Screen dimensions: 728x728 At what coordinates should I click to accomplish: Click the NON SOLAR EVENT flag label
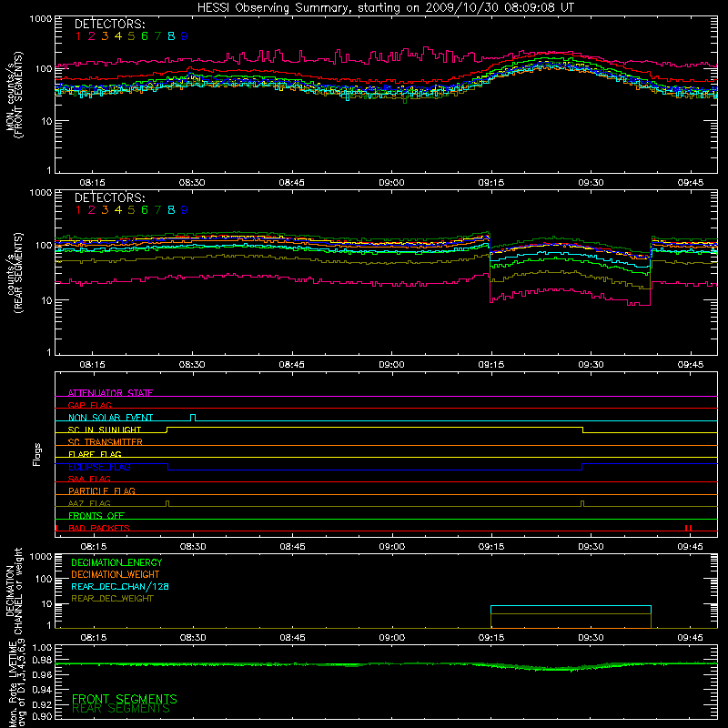[110, 418]
